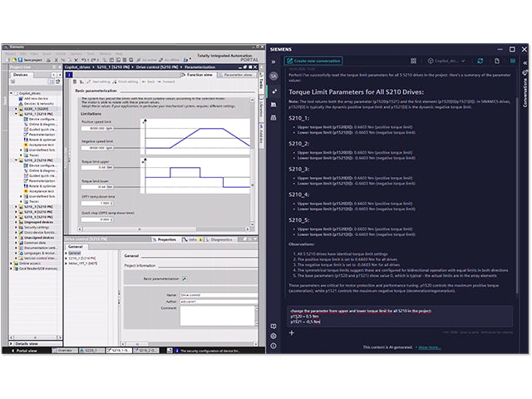Image resolution: width=532 pixels, height=399 pixels.
Task: Select the sparkle AI chat icon in Copilot sidebar
Action: click(273, 91)
